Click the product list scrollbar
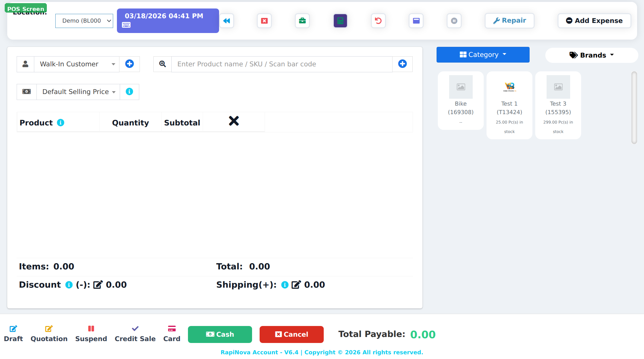 tap(634, 108)
